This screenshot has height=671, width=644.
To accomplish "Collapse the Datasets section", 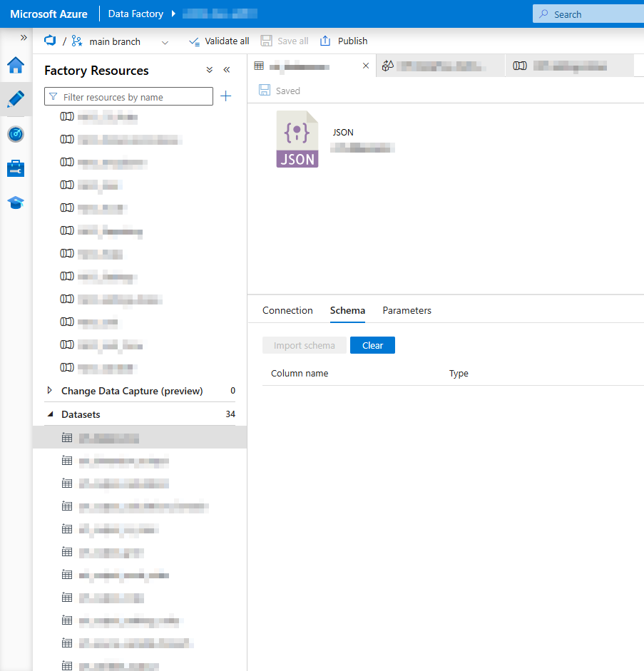I will tap(50, 414).
